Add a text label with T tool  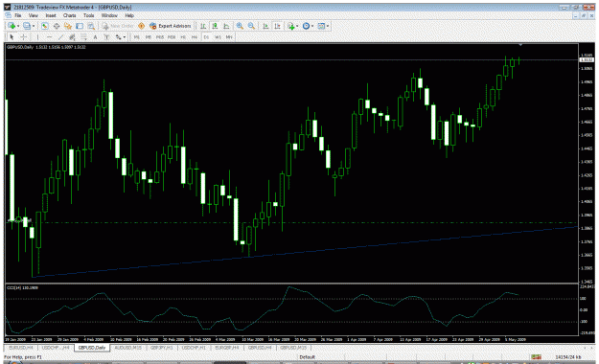106,37
